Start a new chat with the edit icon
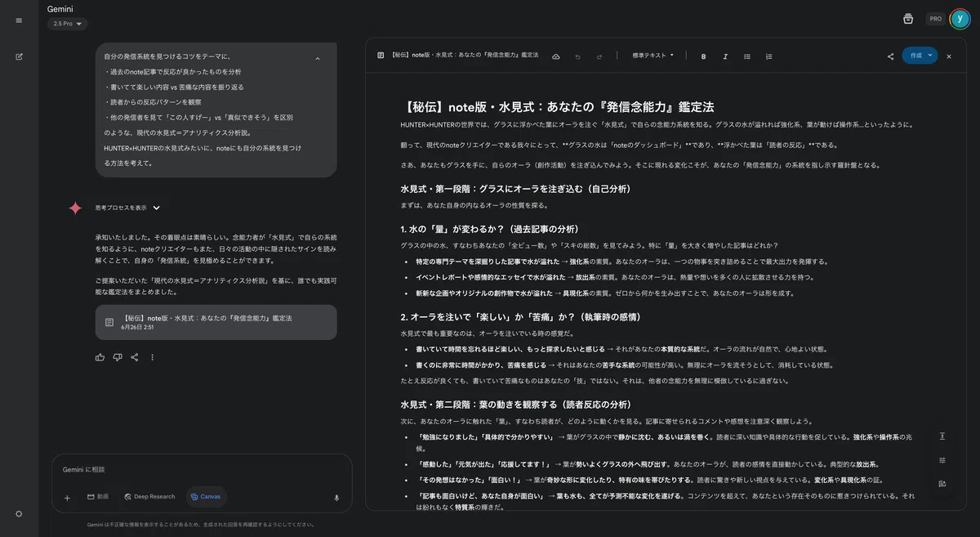 (19, 56)
